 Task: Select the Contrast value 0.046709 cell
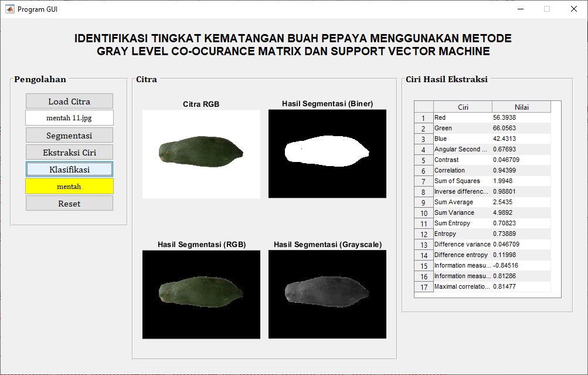click(x=521, y=160)
